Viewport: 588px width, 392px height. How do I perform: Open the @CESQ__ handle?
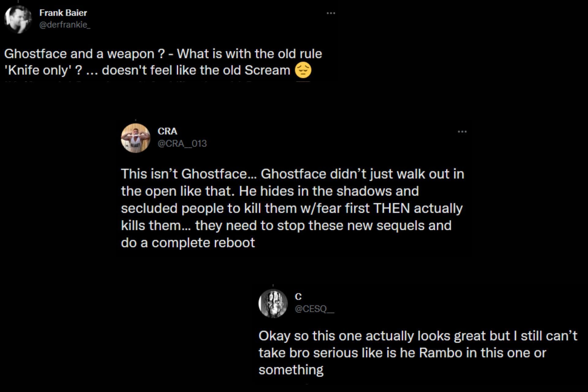coord(314,309)
